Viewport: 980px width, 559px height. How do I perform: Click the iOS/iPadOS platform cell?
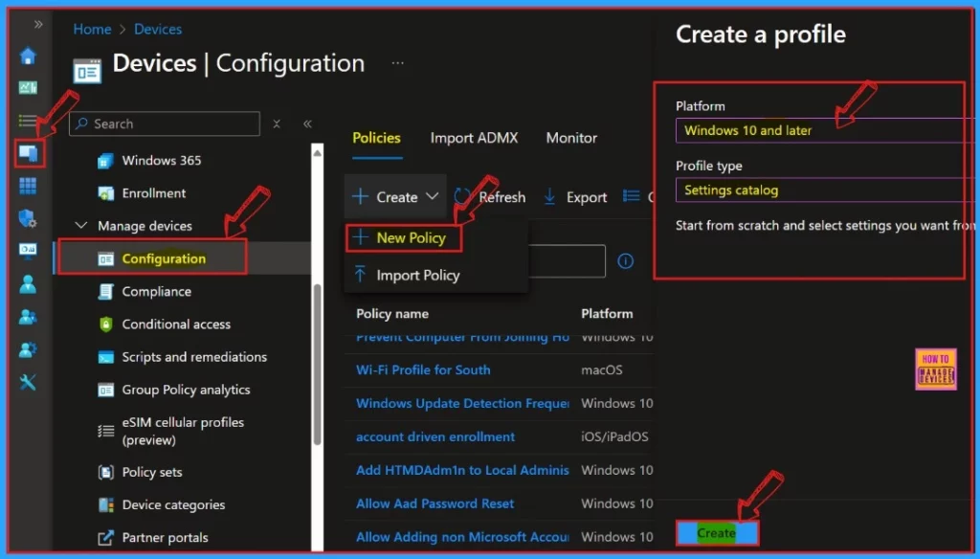click(614, 437)
